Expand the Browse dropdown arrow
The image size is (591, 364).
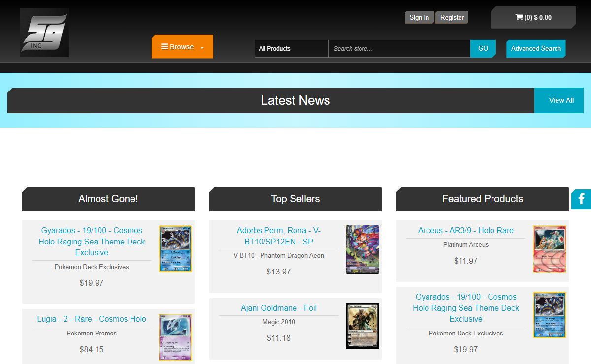click(202, 48)
